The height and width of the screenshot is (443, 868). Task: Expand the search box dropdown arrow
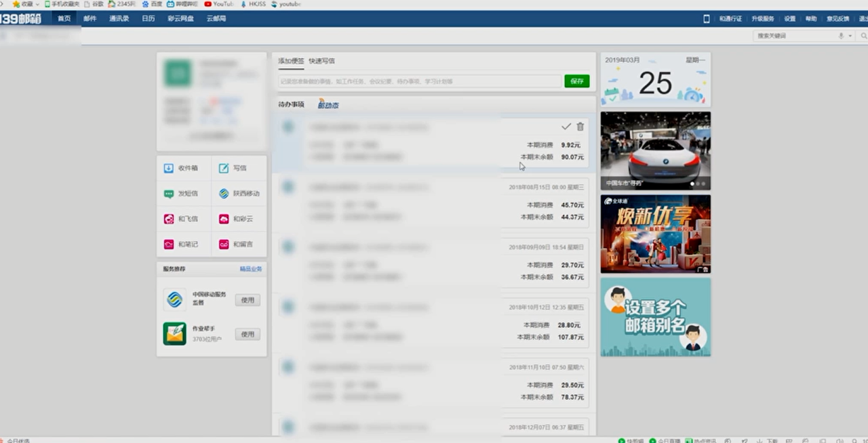click(x=850, y=36)
